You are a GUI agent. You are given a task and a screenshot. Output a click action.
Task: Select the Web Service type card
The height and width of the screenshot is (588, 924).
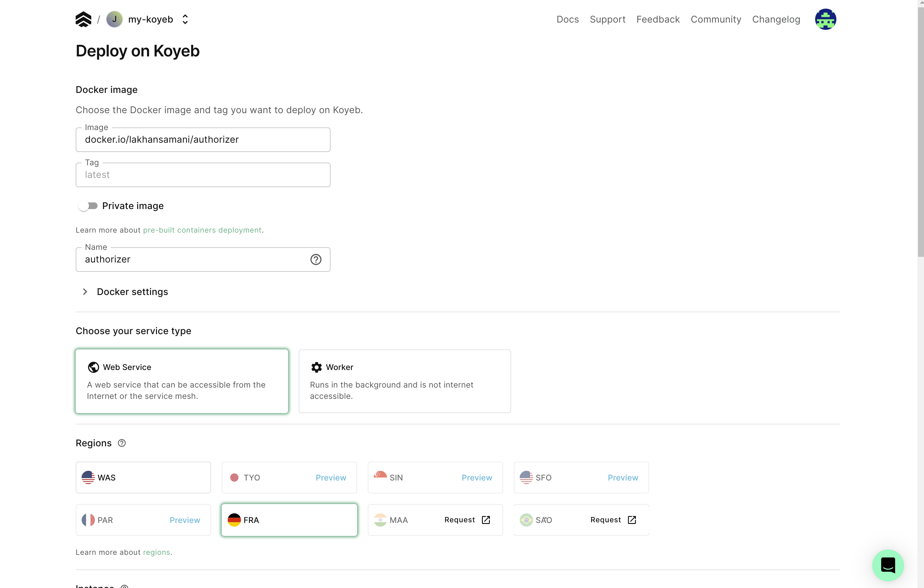pos(182,381)
